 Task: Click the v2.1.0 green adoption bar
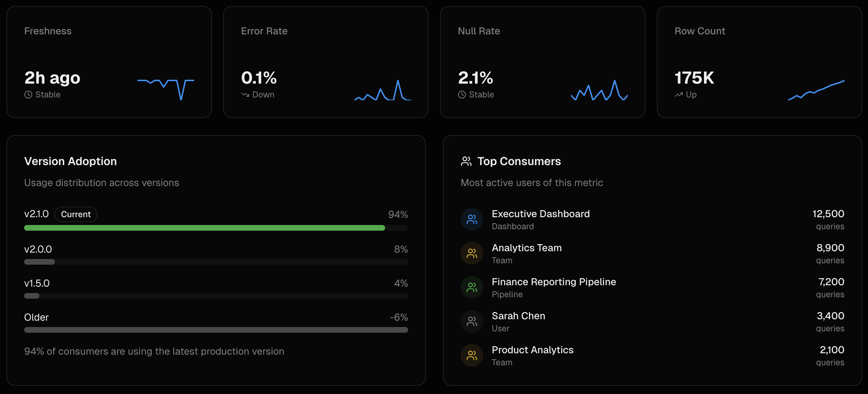(204, 228)
